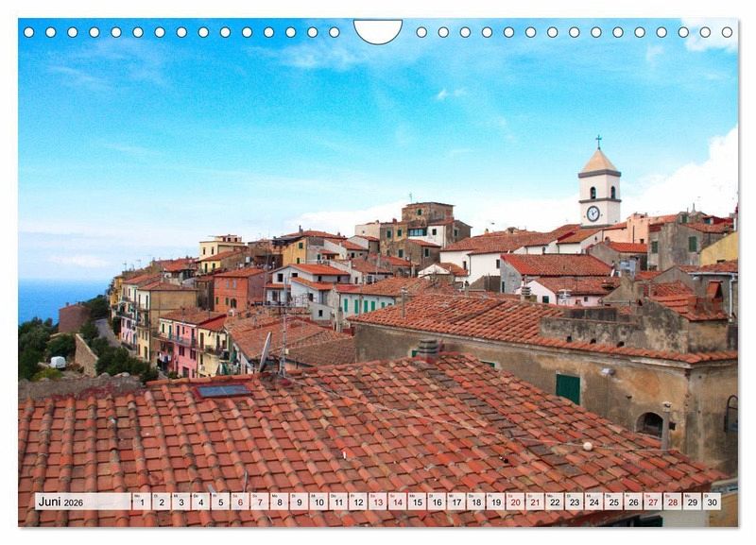The height and width of the screenshot is (545, 756).
Task: Choose day 30 at the end of the strip
Action: point(712,502)
